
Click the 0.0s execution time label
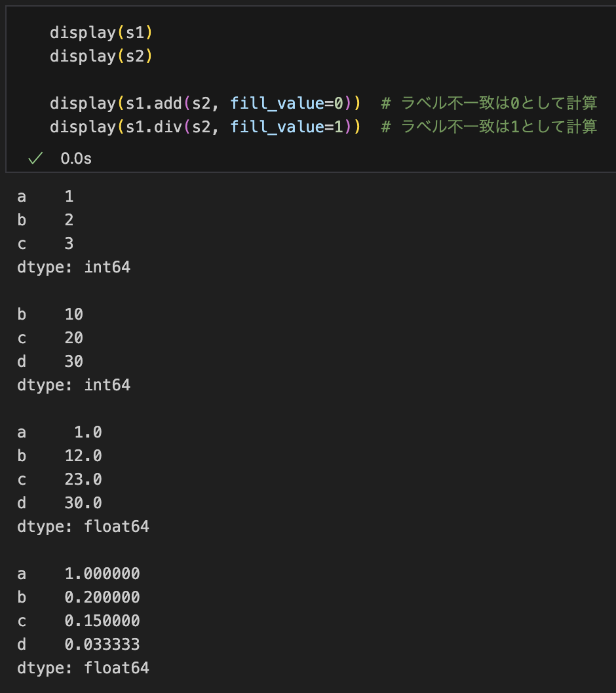pos(76,159)
